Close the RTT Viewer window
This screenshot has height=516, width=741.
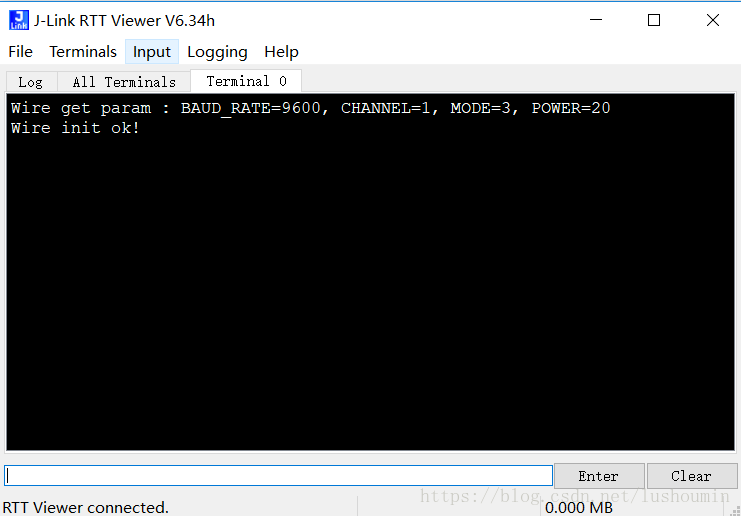coord(713,20)
